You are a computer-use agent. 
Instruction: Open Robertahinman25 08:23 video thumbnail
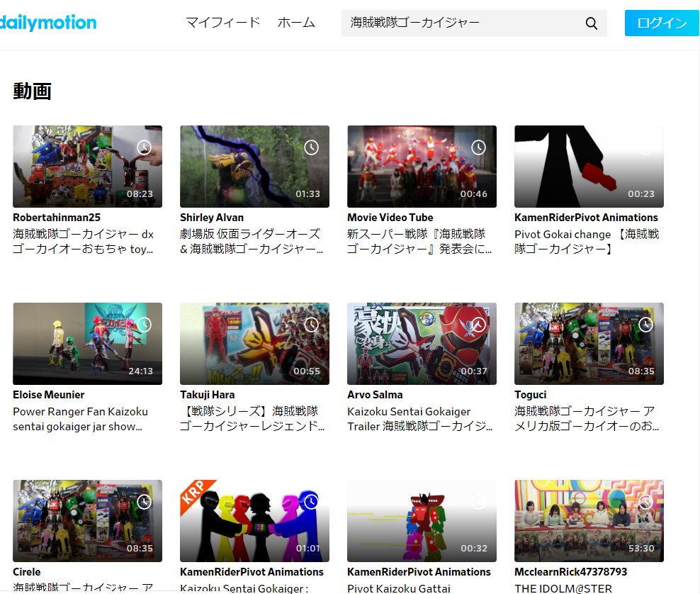pos(88,166)
